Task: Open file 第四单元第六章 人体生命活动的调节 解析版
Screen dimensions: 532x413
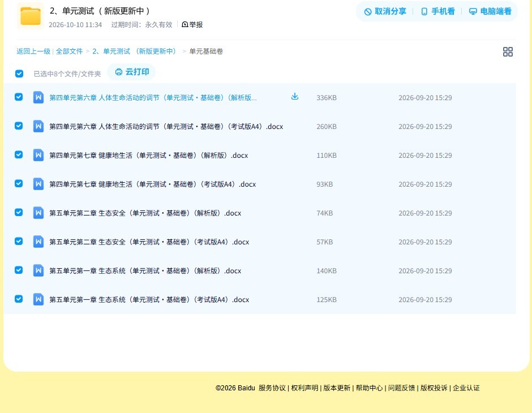Action: [x=153, y=98]
